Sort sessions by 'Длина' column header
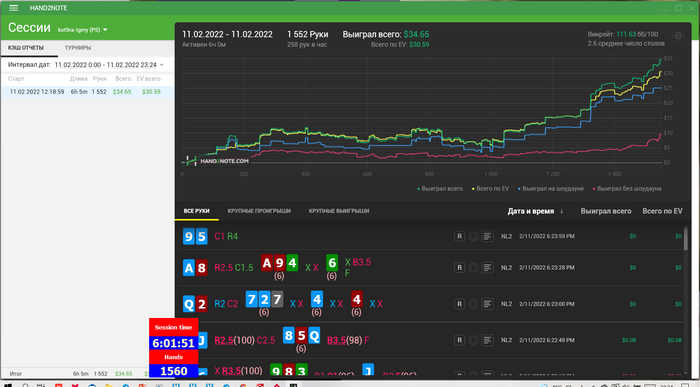 point(79,79)
